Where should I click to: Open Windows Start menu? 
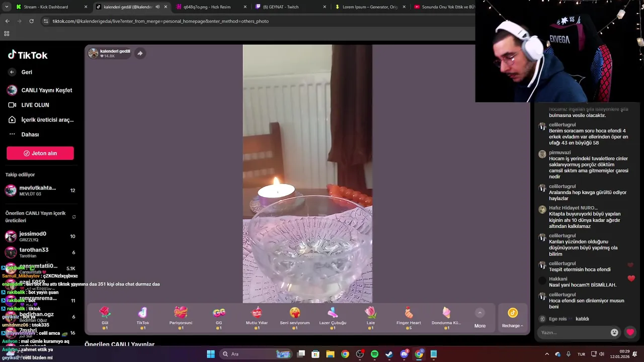[x=211, y=354]
